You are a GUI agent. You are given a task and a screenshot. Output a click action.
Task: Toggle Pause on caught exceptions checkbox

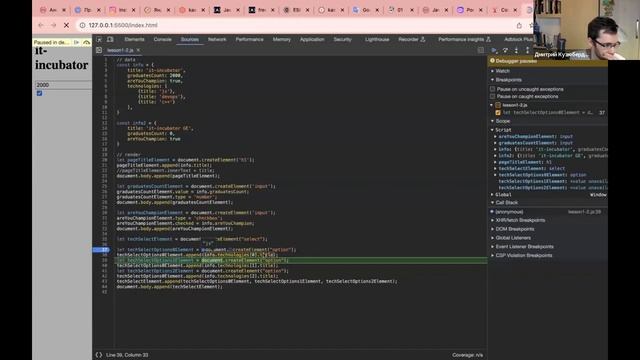click(493, 96)
